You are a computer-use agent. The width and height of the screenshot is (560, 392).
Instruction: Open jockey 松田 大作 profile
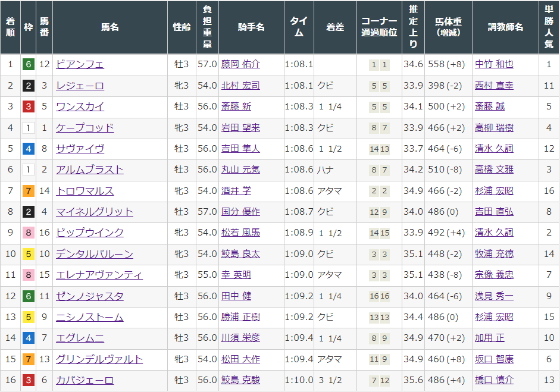pos(240,359)
